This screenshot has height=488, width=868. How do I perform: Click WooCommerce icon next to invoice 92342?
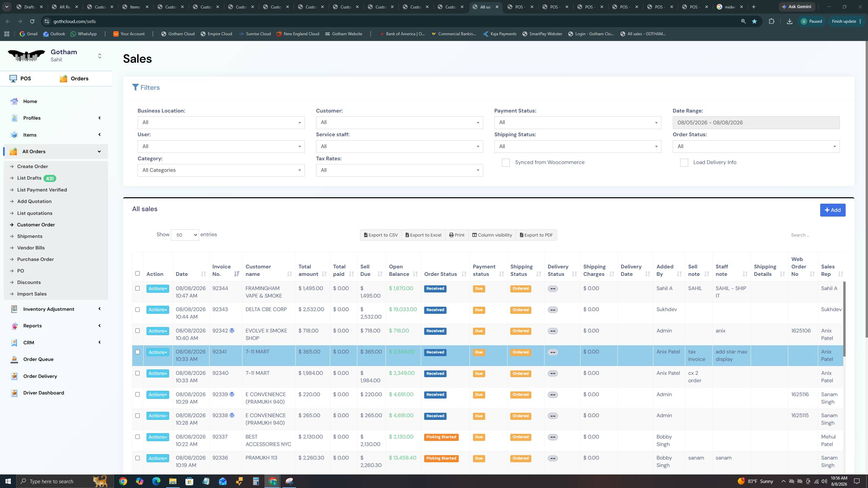[232, 331]
